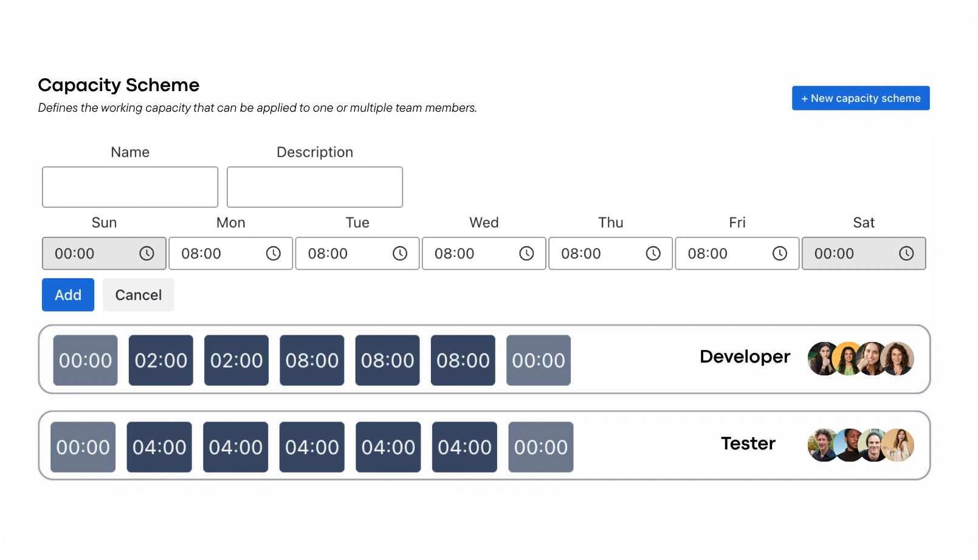Open the Thursday time picker clock icon
The width and height of the screenshot is (978, 560).
pos(653,253)
